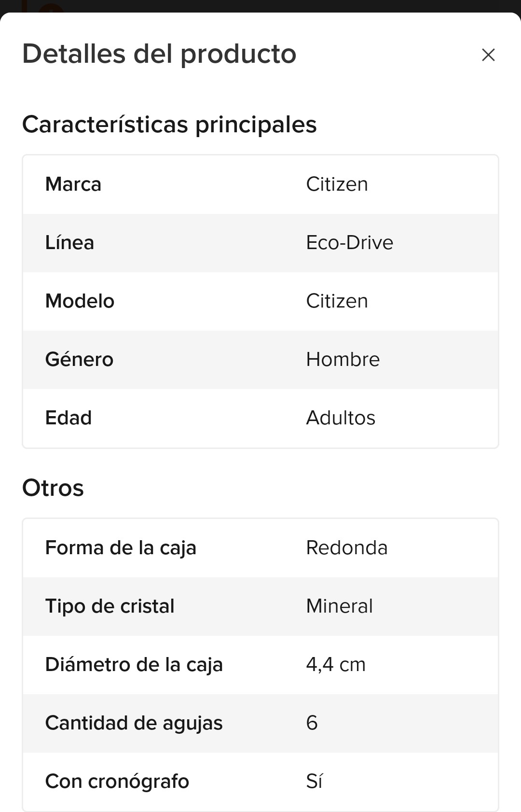The image size is (521, 812).
Task: Tap the Citizen brand value
Action: point(337,184)
